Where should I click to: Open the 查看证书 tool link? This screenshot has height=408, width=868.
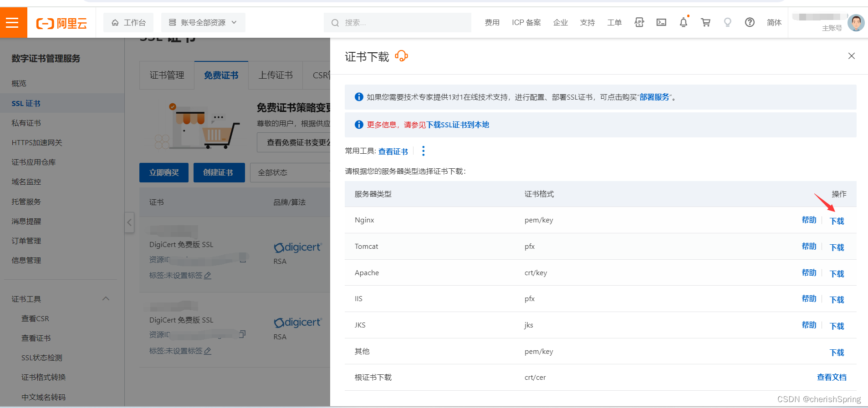(x=393, y=151)
